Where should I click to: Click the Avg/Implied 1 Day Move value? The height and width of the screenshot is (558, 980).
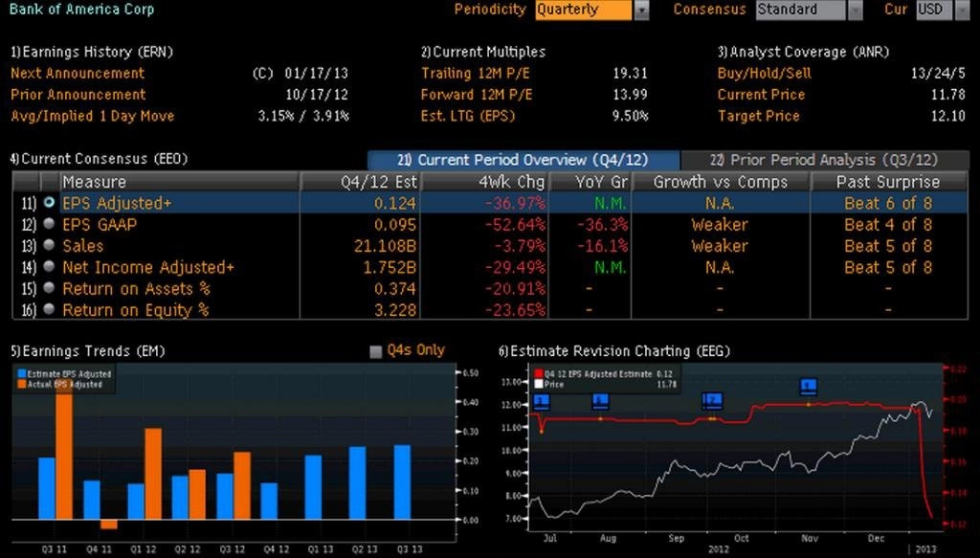(303, 116)
